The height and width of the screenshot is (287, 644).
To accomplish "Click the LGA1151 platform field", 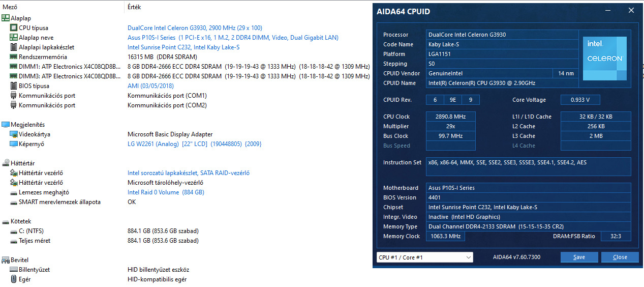I will pyautogui.click(x=502, y=54).
